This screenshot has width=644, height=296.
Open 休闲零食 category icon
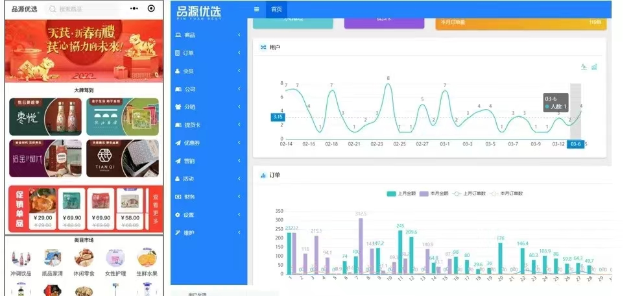(x=84, y=260)
